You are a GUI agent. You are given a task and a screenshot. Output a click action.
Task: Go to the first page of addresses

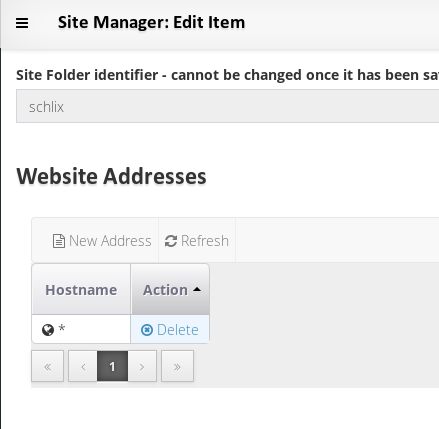(x=48, y=366)
